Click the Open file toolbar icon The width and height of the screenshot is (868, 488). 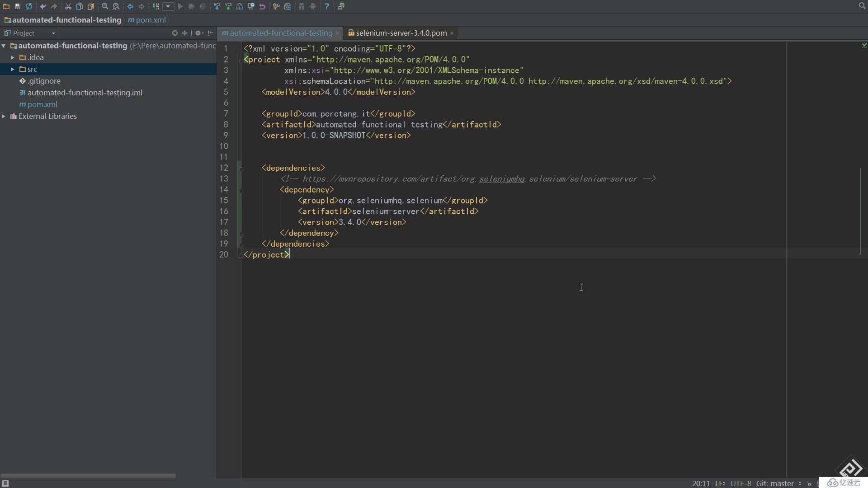(x=6, y=6)
